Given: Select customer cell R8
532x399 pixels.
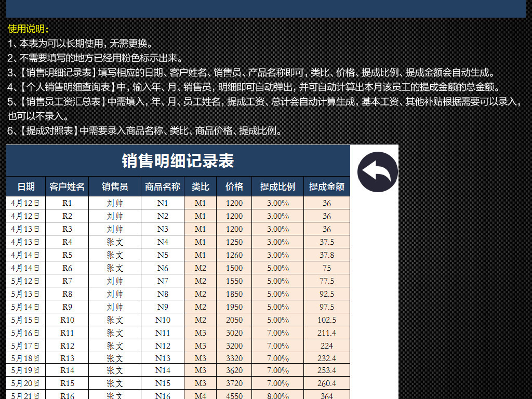Looking at the screenshot, I should click(x=67, y=294).
